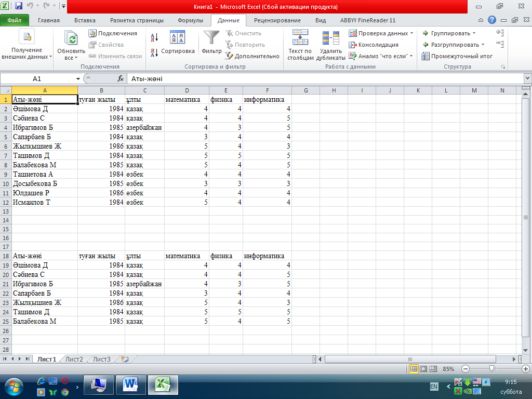Click the Обновить все refresh icon

click(x=71, y=38)
